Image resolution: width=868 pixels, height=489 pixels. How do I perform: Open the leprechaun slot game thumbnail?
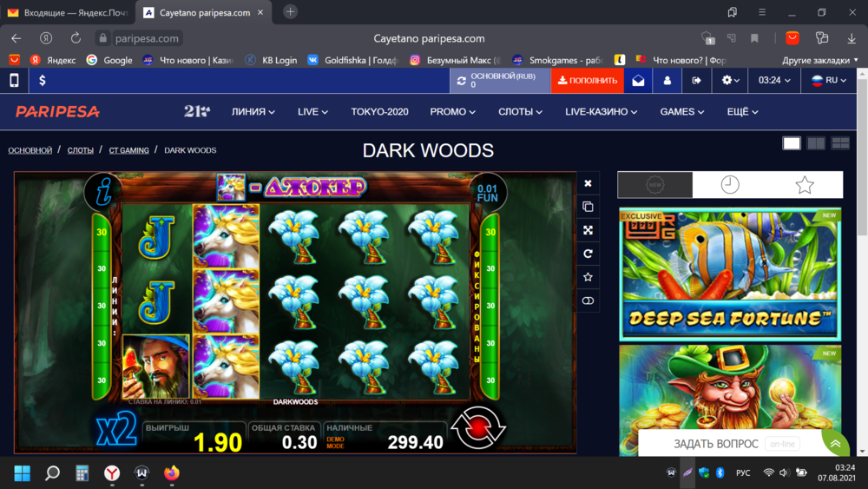[x=730, y=400]
